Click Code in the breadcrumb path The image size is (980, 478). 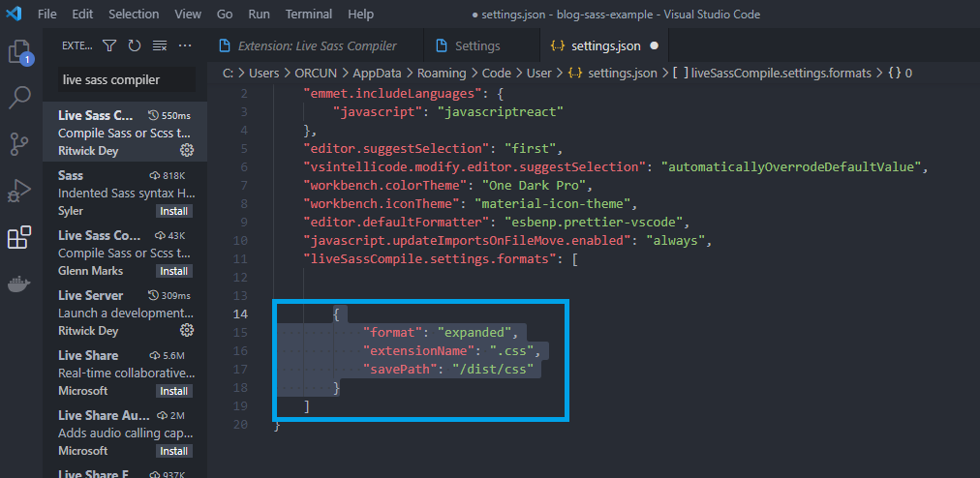[x=496, y=74]
